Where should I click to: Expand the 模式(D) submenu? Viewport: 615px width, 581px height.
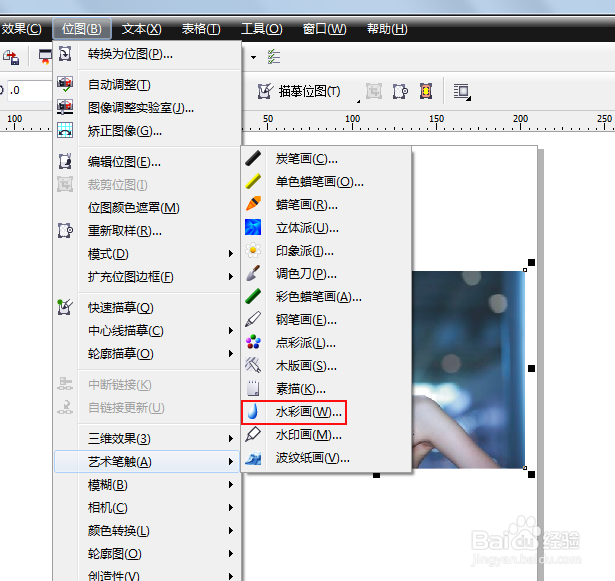[231, 254]
